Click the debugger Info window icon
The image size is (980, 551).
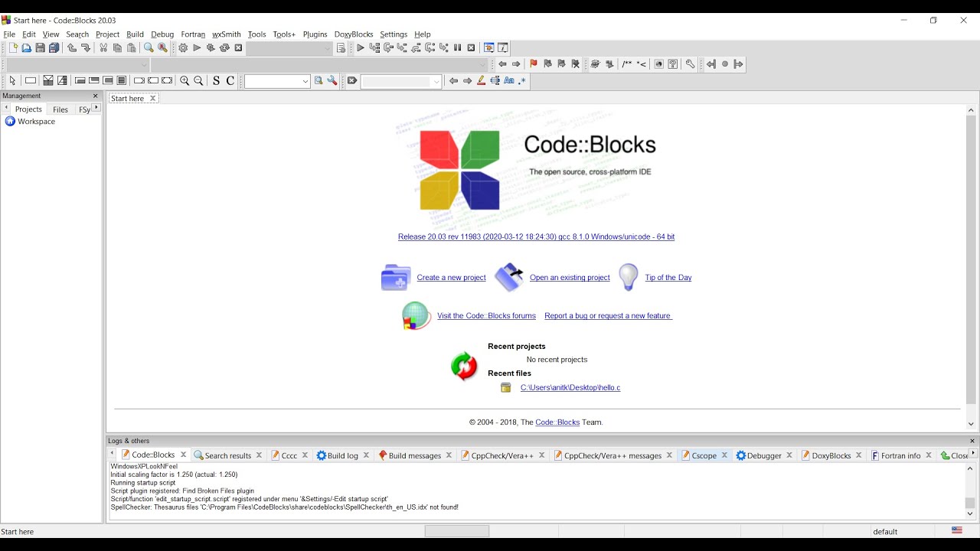[503, 48]
